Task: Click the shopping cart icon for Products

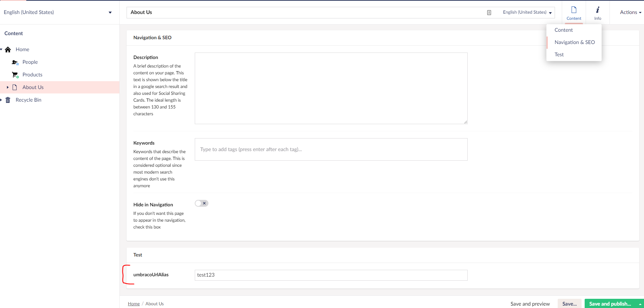Action: pos(15,74)
